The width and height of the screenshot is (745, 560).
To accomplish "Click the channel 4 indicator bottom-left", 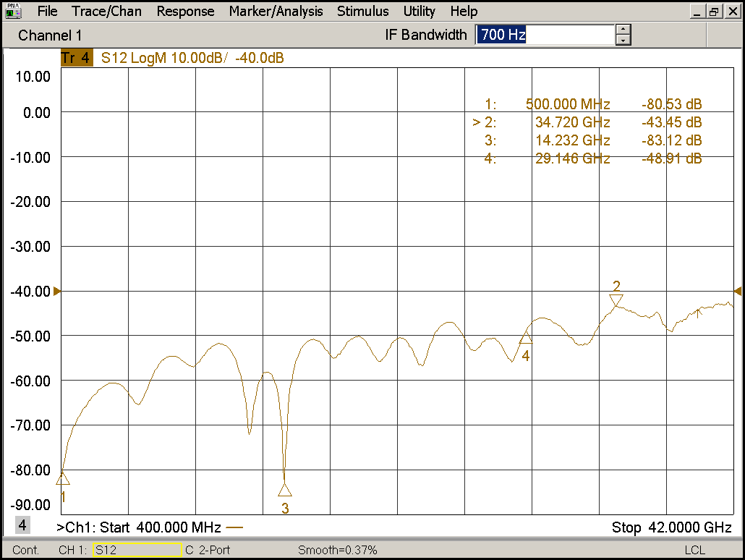I will (x=22, y=525).
